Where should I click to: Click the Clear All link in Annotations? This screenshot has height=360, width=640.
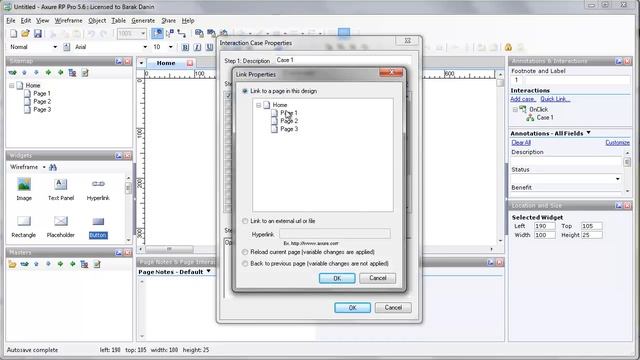point(521,142)
